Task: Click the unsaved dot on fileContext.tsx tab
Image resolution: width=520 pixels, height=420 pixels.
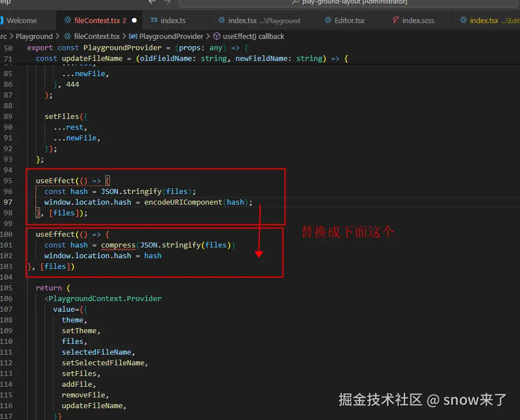Action: click(134, 20)
